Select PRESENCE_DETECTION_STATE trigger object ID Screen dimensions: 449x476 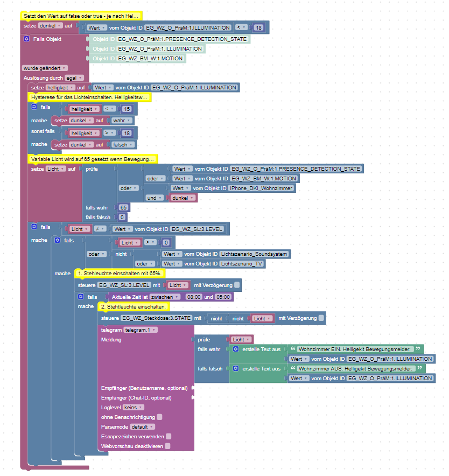pyautogui.click(x=182, y=39)
